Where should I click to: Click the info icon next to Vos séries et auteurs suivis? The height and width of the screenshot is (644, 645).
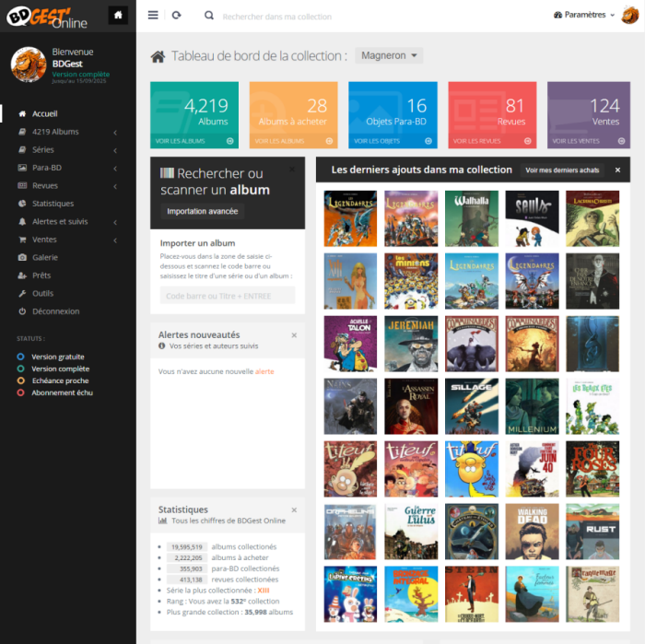tap(162, 345)
